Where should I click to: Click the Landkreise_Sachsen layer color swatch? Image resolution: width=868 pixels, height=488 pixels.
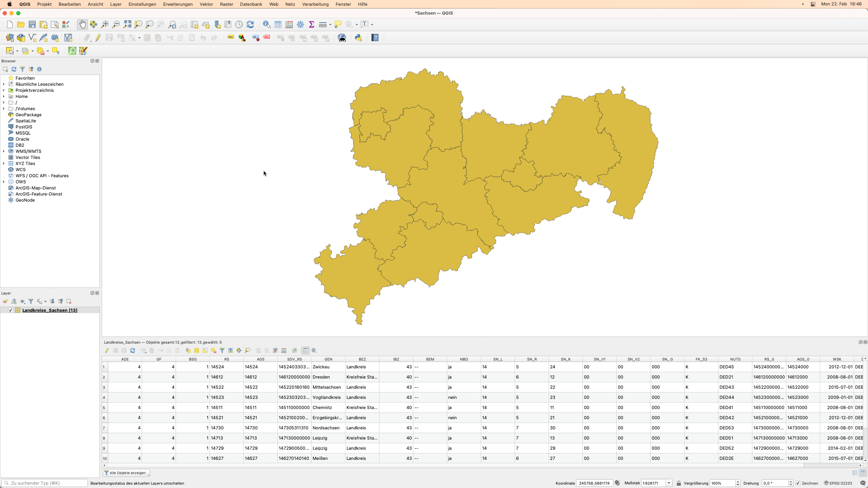(18, 310)
